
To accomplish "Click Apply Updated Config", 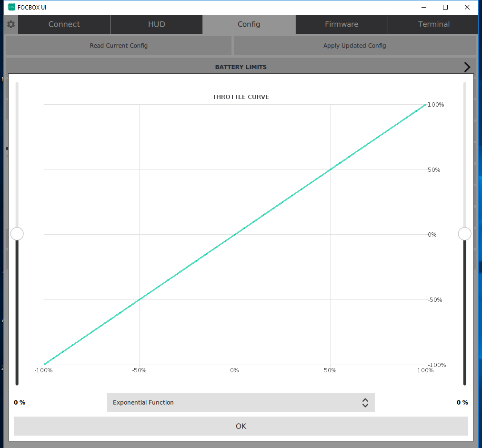I will (x=354, y=46).
